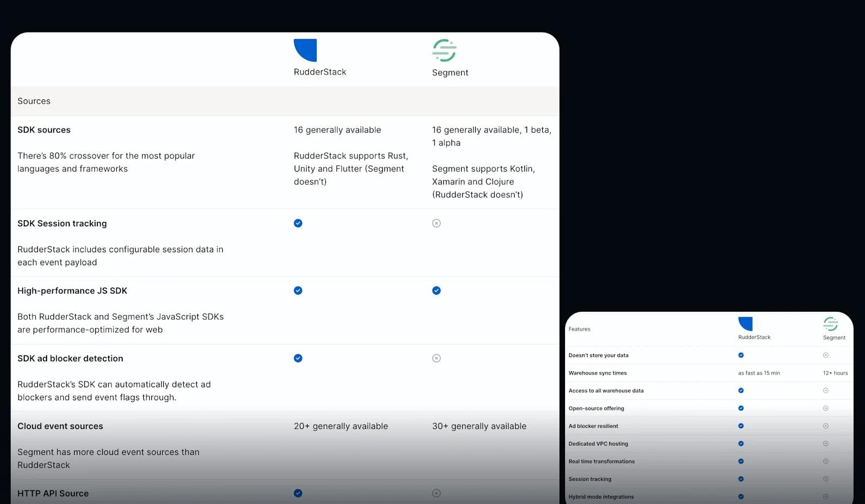Click the small Segment logo in the Features table
Viewport: 865px width, 504px height.
click(830, 324)
